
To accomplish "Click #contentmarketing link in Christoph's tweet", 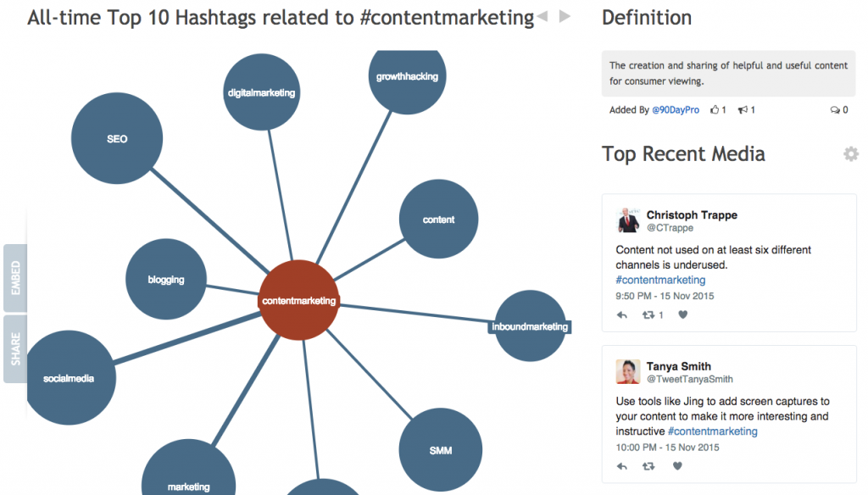I will [660, 280].
